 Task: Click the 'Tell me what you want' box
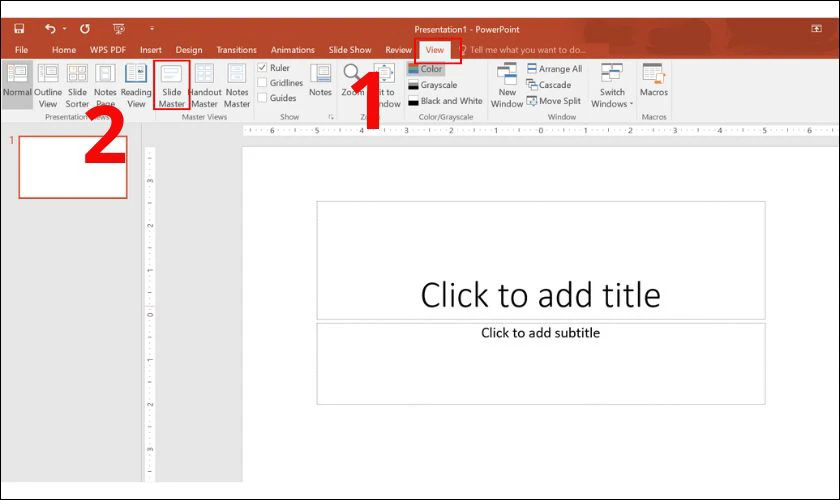coord(537,49)
